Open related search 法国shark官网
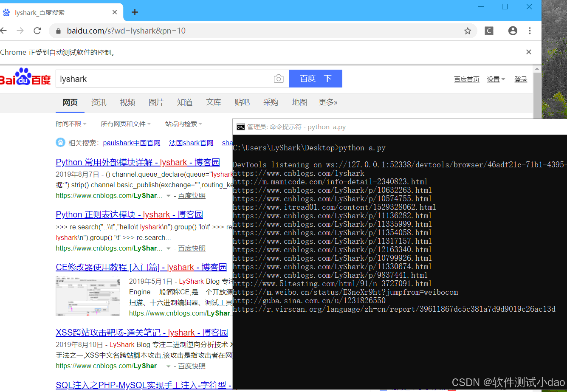567x392 pixels. [x=191, y=143]
